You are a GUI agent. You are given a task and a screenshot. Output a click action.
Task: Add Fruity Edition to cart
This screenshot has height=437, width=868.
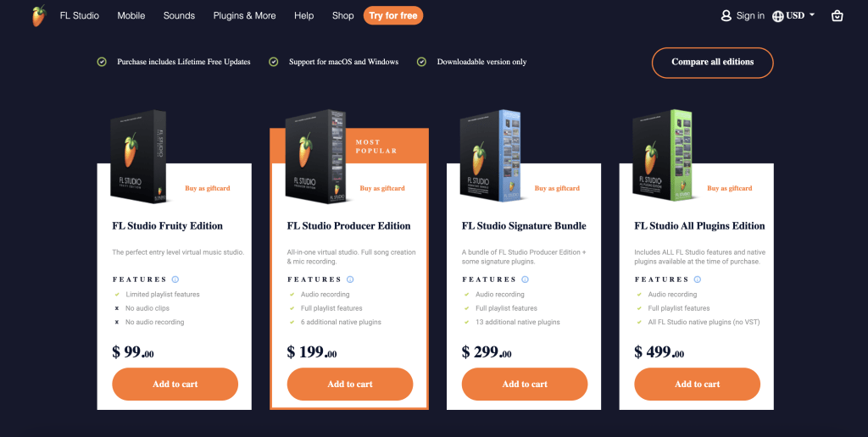175,384
